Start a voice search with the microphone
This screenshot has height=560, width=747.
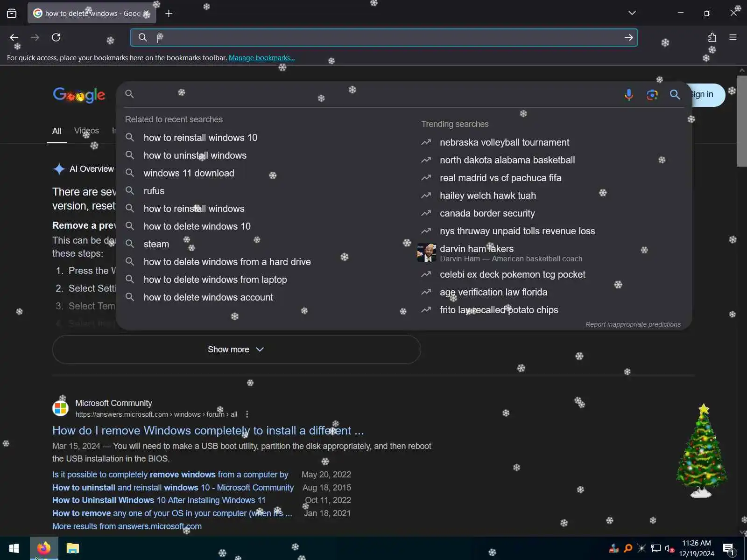(629, 94)
